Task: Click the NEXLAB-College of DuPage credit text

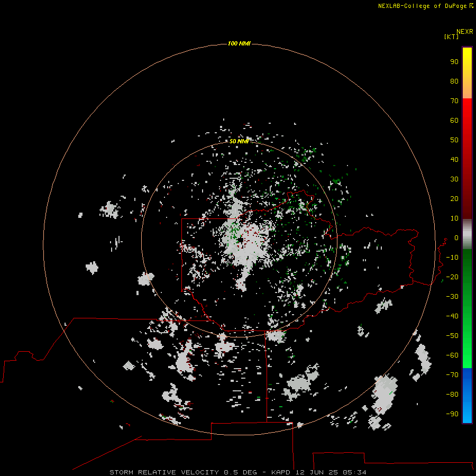Action: point(422,6)
